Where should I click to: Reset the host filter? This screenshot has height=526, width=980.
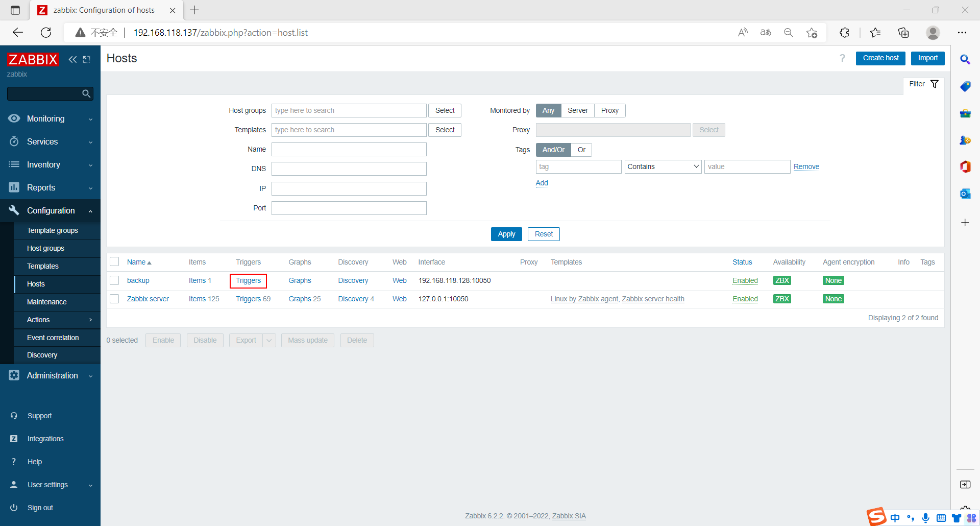pyautogui.click(x=544, y=234)
